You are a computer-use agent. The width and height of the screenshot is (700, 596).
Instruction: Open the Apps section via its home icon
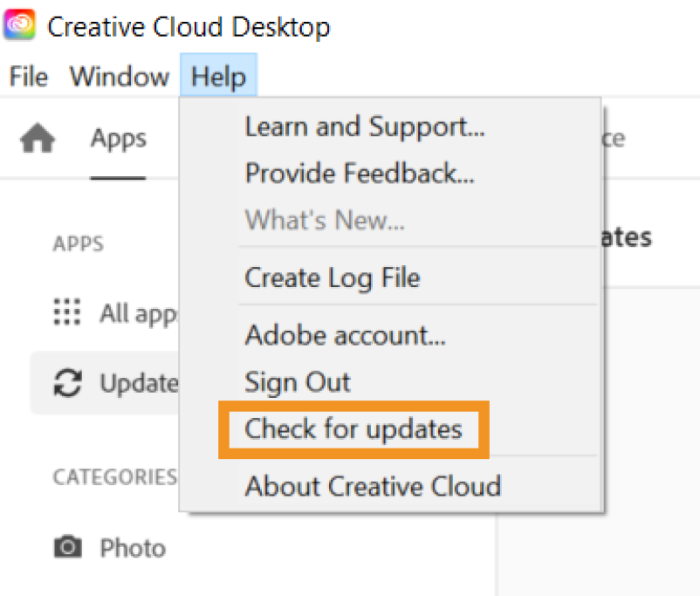(x=39, y=138)
